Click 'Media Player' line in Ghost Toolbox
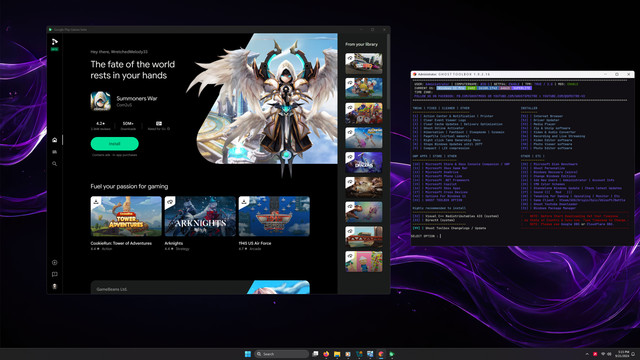Screen dimensions: 640x360 pyautogui.click(x=544, y=124)
